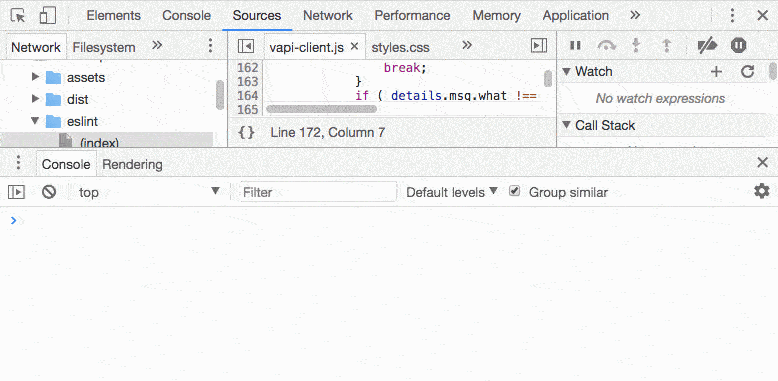This screenshot has height=381, width=778.
Task: Open the console settings gear
Action: pyautogui.click(x=762, y=191)
